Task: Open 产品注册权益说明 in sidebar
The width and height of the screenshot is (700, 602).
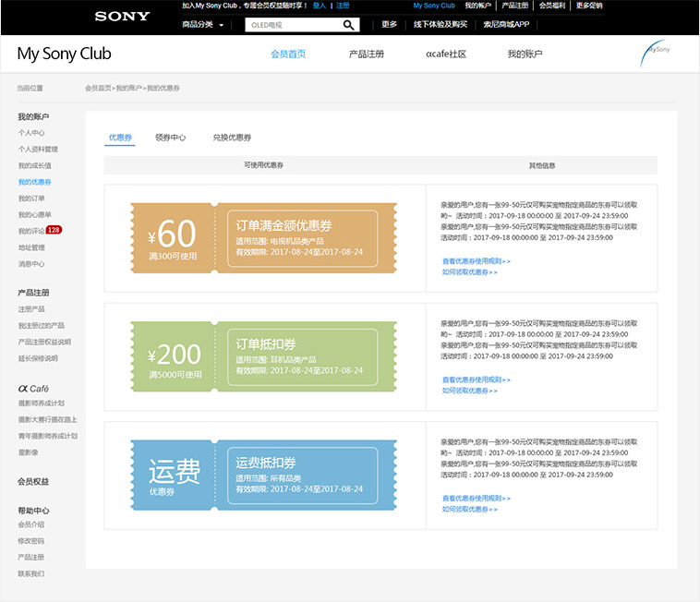Action: tap(44, 342)
